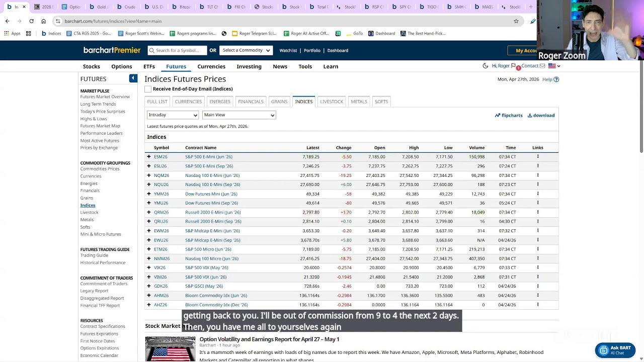Open the barchart Premier logo
Screen dimensions: 644x362
click(x=112, y=50)
